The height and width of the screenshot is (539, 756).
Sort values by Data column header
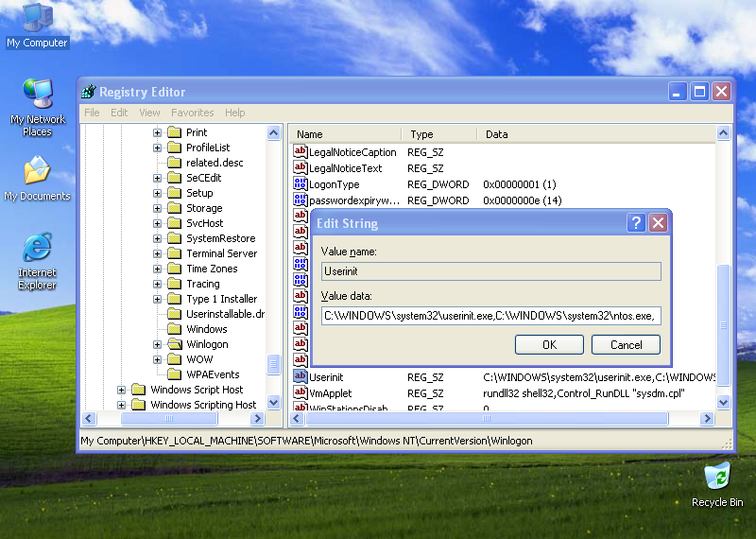[x=596, y=134]
